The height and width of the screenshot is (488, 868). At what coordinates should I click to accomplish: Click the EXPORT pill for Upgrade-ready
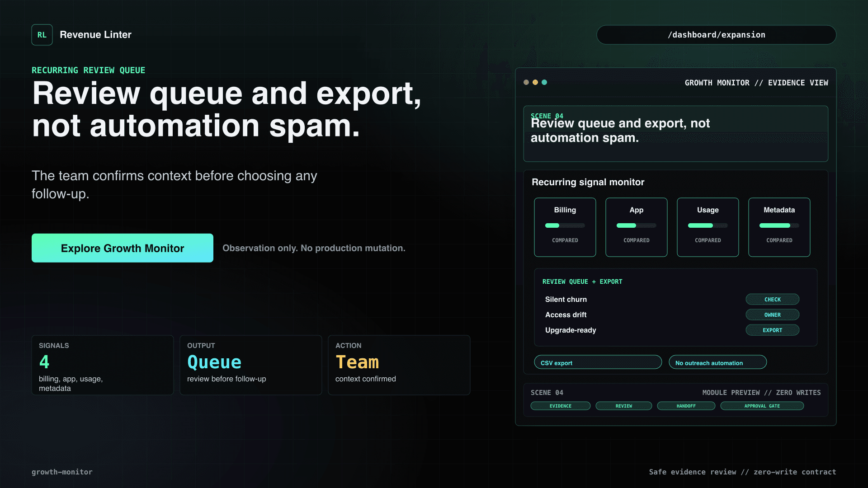coord(773,330)
